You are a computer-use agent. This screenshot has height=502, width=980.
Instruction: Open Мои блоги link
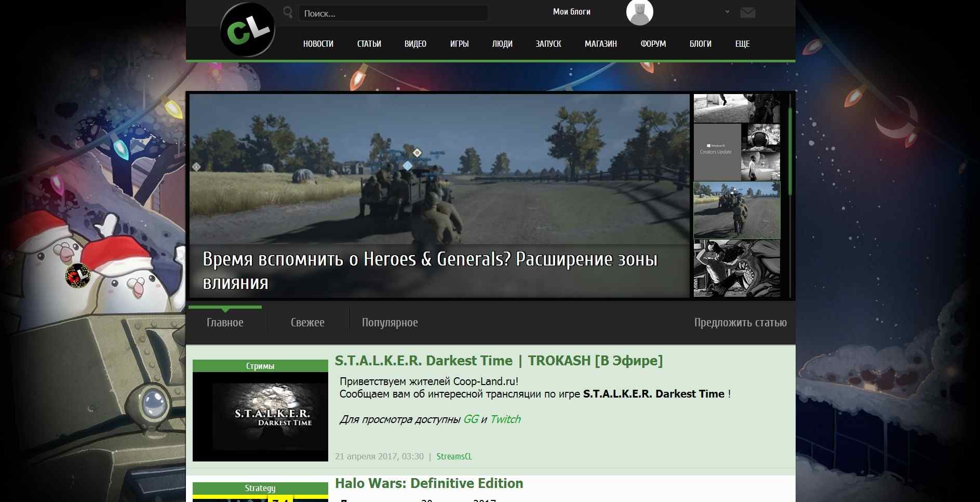tap(572, 12)
